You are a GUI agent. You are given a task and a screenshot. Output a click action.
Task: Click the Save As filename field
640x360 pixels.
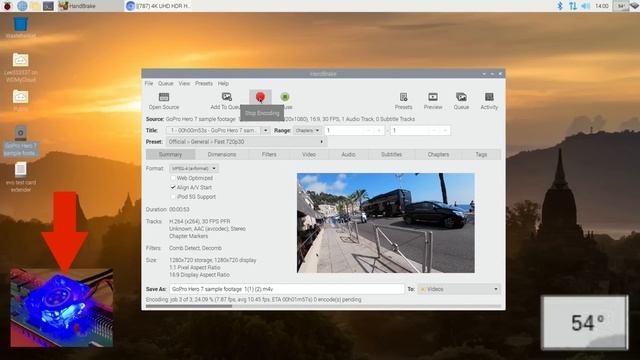click(x=287, y=289)
